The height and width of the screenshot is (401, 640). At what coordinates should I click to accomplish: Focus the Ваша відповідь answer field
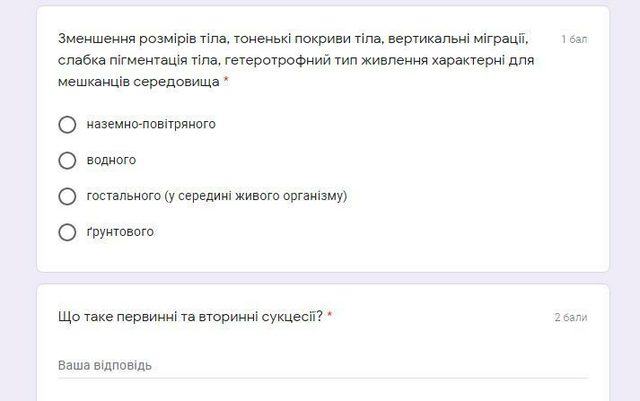pos(323,365)
